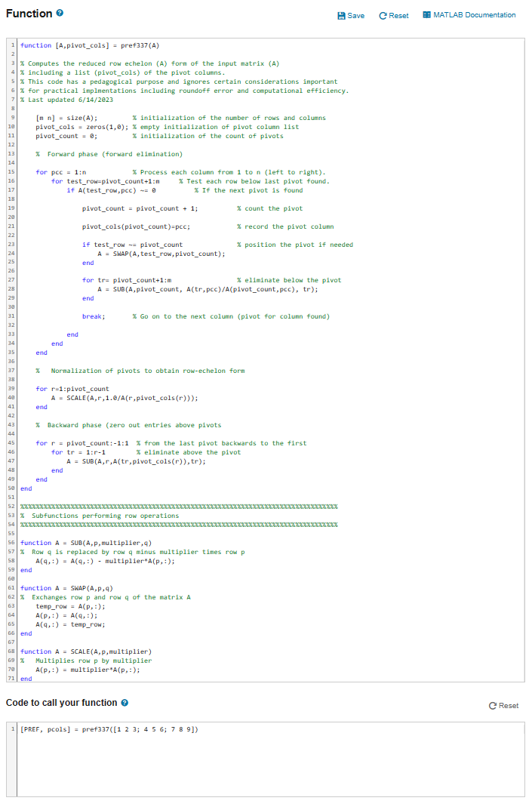Click the 'function [A,pivot_cols] = pref337(A)' line

(90, 45)
